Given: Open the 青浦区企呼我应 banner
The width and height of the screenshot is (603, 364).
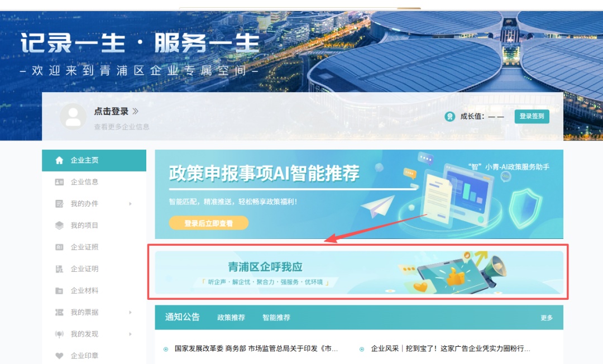Looking at the screenshot, I should click(x=359, y=272).
